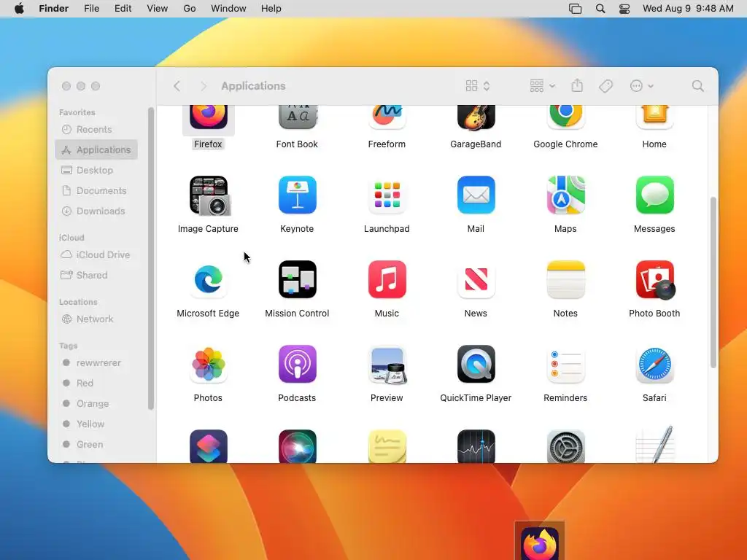Select the Font Book app icon
This screenshot has height=560, width=747.
coord(298,117)
